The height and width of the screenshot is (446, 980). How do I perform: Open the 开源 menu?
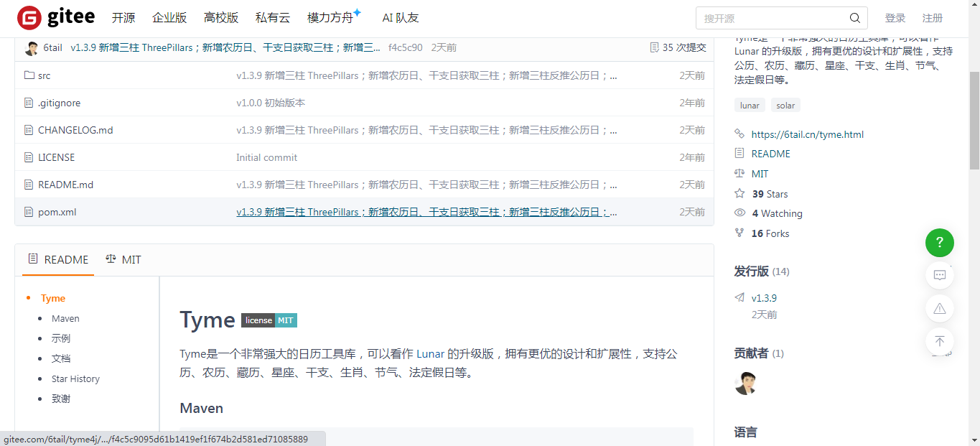[123, 18]
